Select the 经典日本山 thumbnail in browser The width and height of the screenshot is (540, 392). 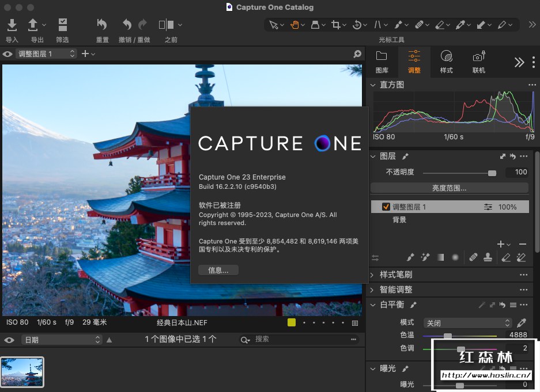click(22, 372)
